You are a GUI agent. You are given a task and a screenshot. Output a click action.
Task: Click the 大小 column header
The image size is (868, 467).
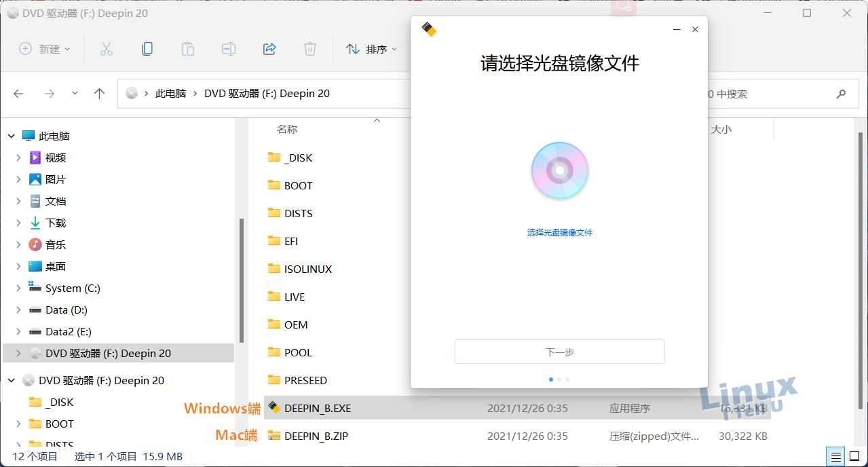click(721, 129)
